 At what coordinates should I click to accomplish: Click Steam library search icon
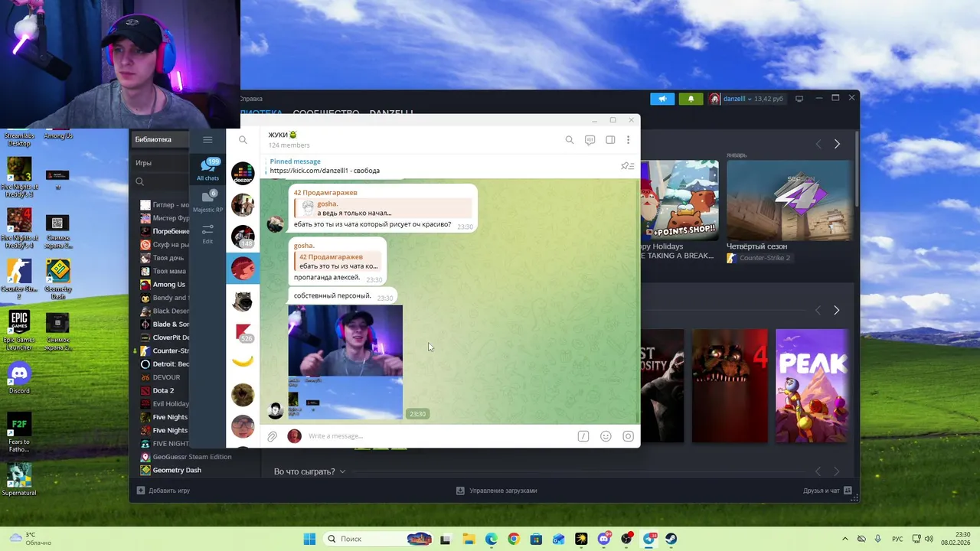[x=139, y=181]
